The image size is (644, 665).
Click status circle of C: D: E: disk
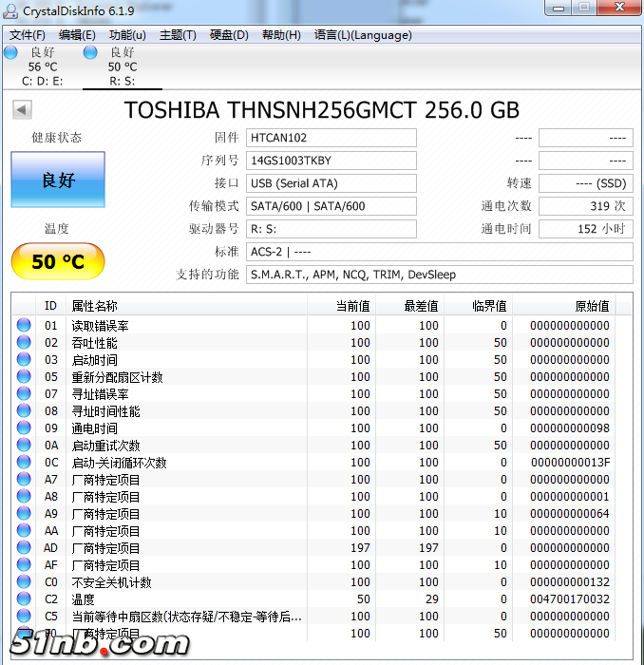coord(10,52)
